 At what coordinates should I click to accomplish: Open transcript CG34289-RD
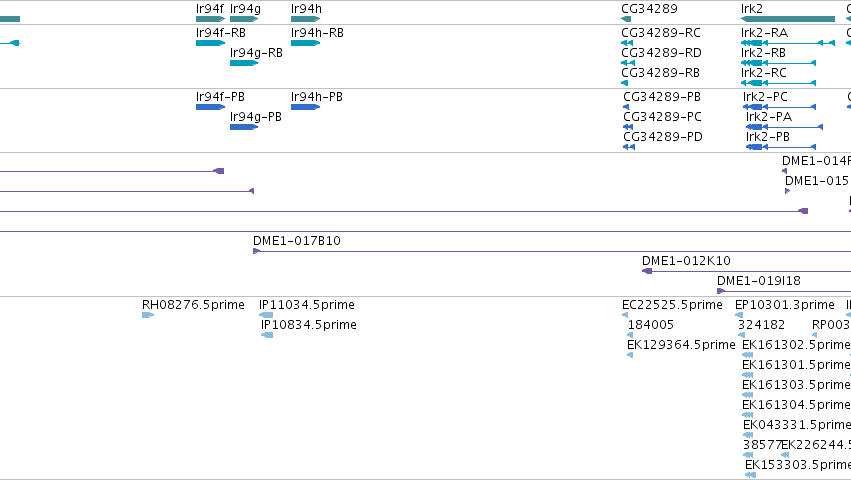(662, 53)
